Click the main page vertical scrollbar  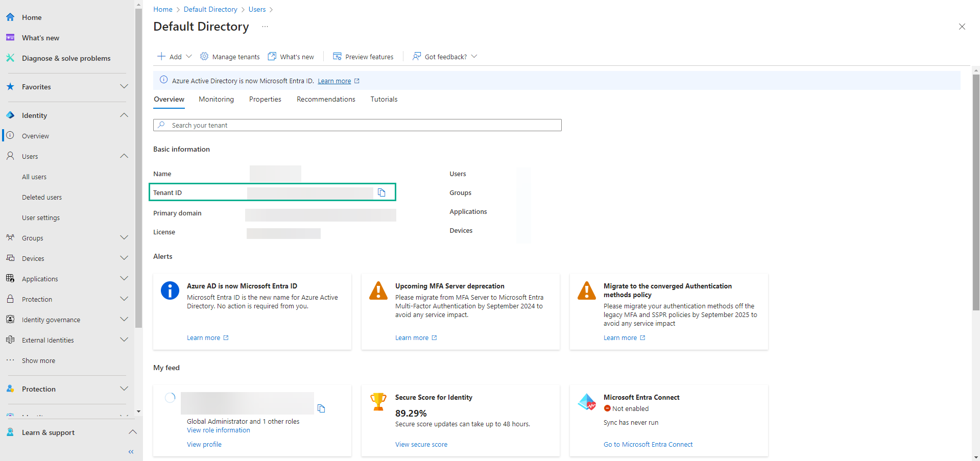click(976, 192)
